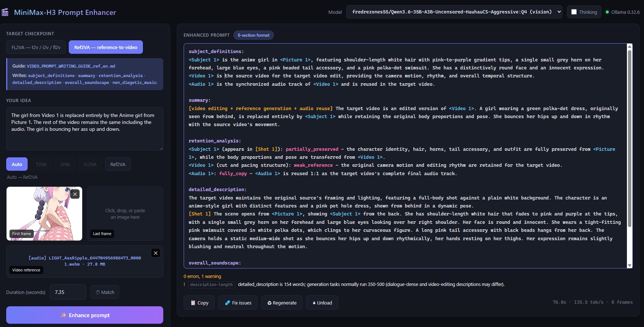Image resolution: width=644 pixels, height=327 pixels.
Task: Click the MiniMax-H3 Prompt Enhancer title
Action: pyautogui.click(x=65, y=12)
